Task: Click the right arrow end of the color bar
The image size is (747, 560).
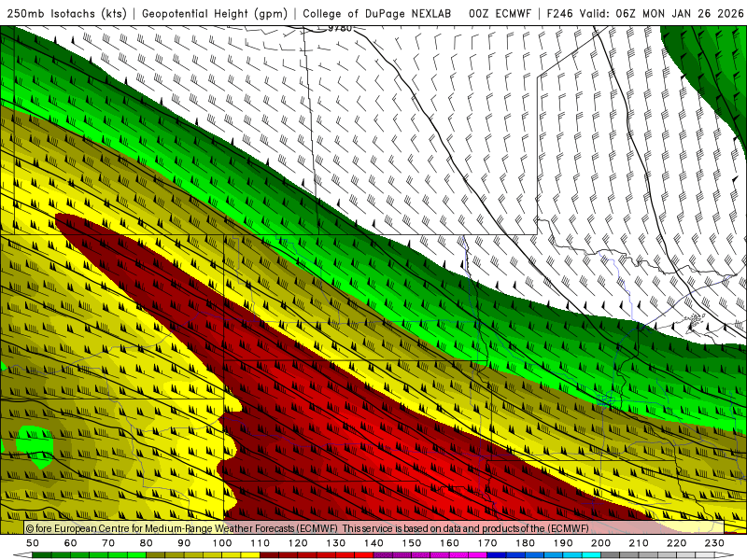Action: [x=725, y=555]
